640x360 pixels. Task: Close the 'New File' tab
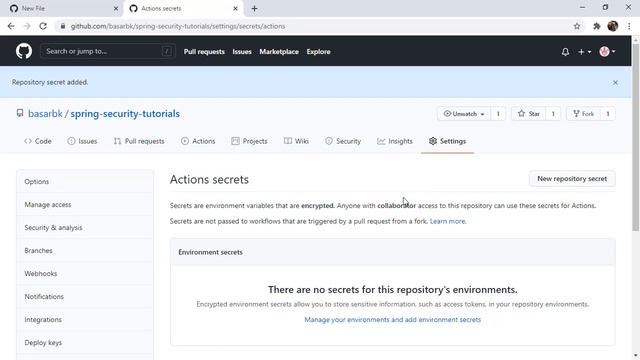click(x=116, y=9)
